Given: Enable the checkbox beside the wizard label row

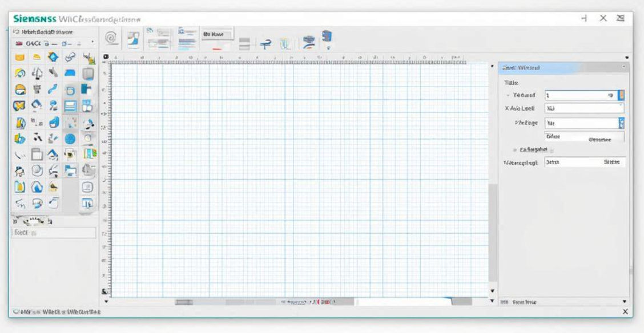Looking at the screenshot, I should [x=551, y=151].
